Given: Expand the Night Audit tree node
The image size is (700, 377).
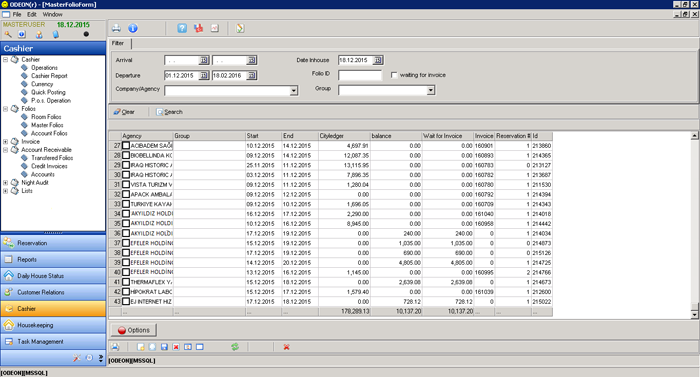Looking at the screenshot, I should pyautogui.click(x=5, y=183).
